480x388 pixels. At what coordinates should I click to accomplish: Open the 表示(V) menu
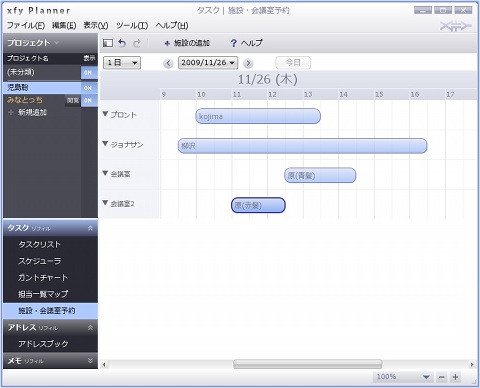click(96, 25)
